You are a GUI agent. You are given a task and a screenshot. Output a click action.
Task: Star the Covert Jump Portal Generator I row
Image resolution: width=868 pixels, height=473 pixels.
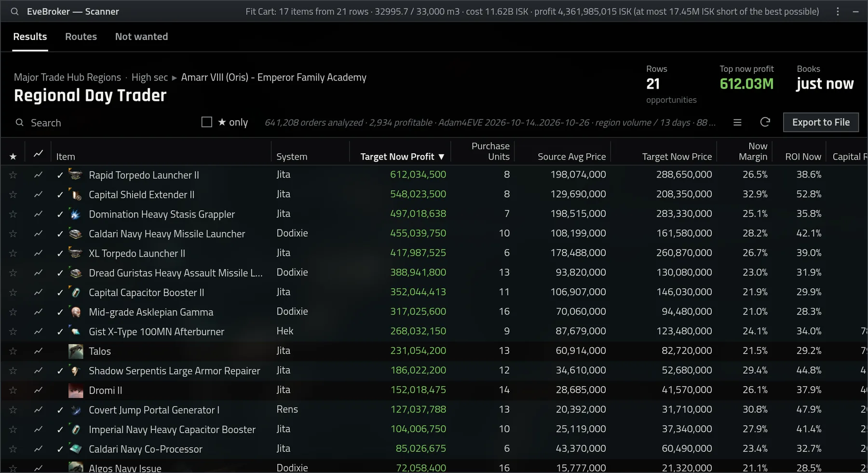point(13,410)
